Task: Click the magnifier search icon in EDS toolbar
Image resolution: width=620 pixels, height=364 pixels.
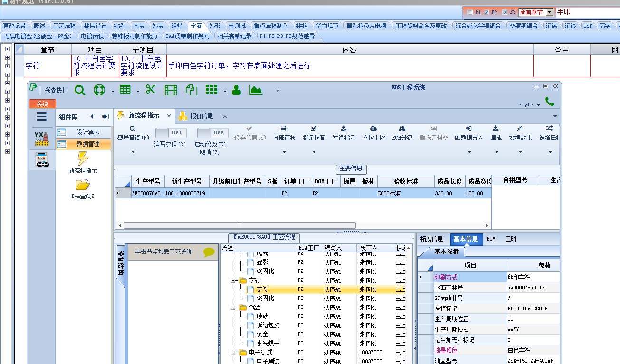Action: [x=80, y=90]
